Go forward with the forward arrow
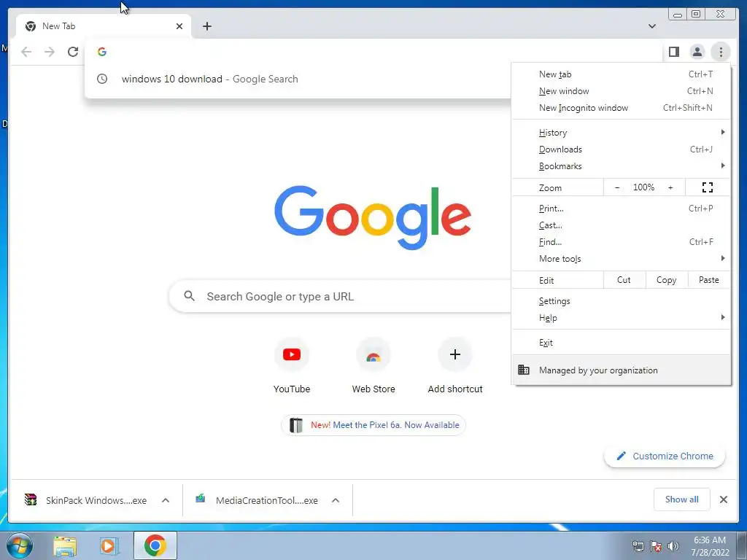The width and height of the screenshot is (747, 560). pyautogui.click(x=50, y=52)
